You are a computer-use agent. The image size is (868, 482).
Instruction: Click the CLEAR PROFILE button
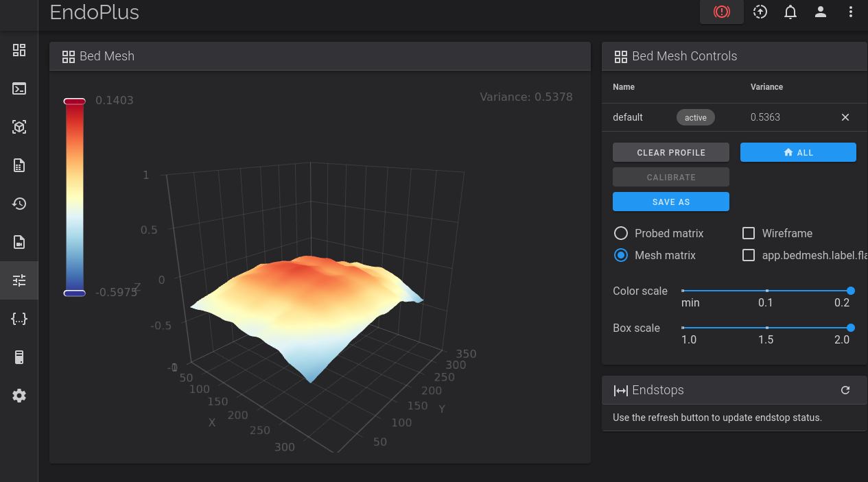point(670,152)
